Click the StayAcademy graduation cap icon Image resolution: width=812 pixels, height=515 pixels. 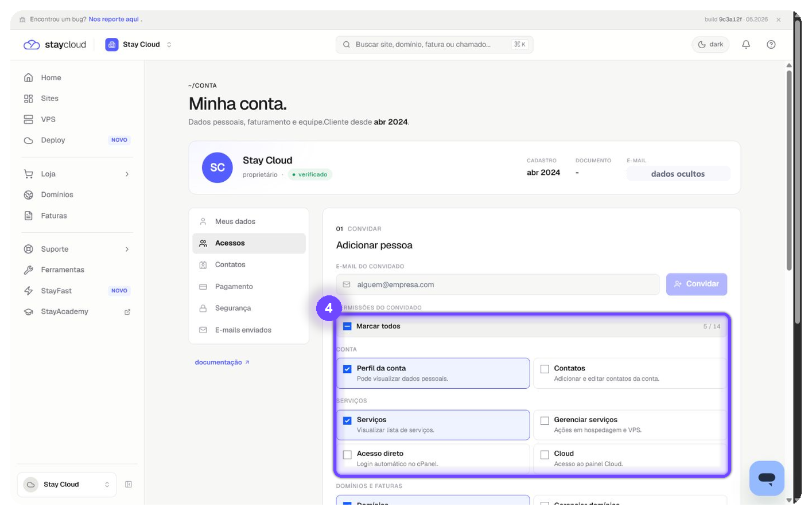point(28,312)
